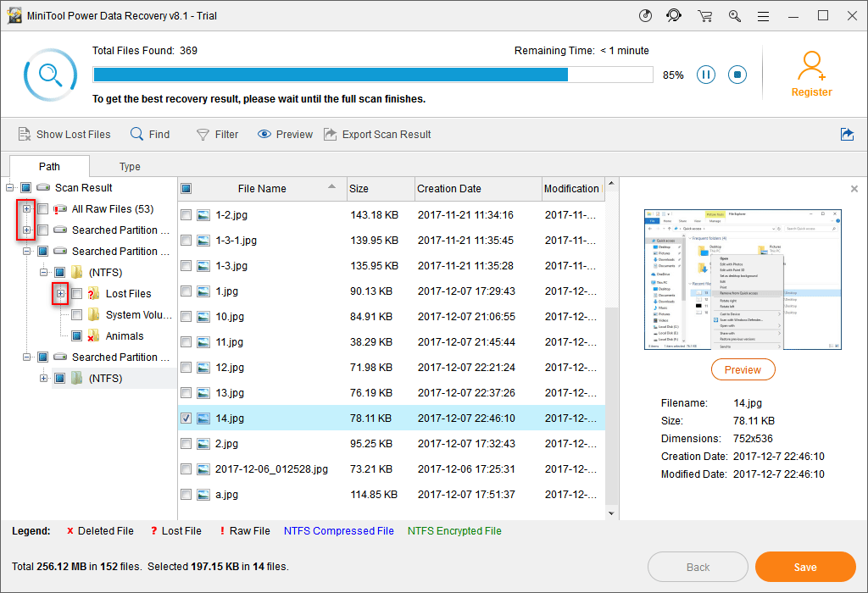Open the shopping cart icon
The height and width of the screenshot is (593, 868).
coord(704,16)
